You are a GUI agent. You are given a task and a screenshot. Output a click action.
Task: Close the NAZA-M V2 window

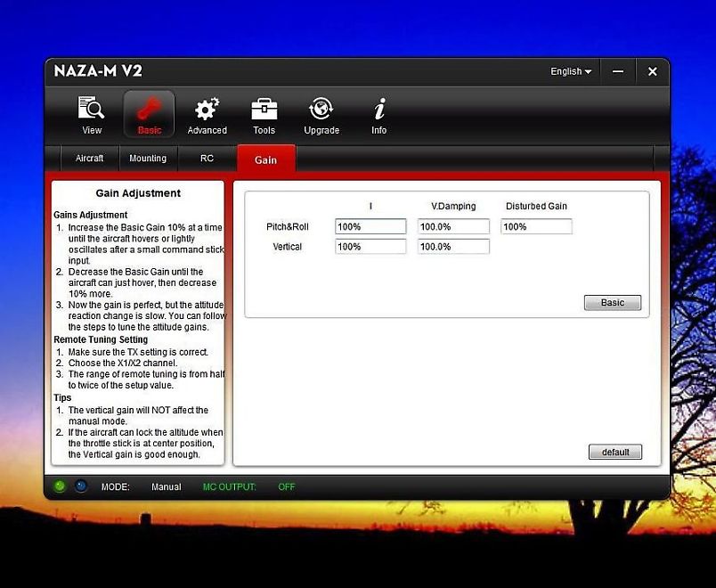[x=653, y=72]
